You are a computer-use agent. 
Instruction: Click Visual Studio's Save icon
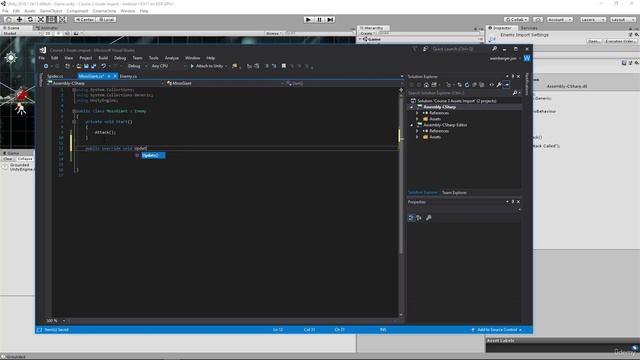click(x=86, y=66)
